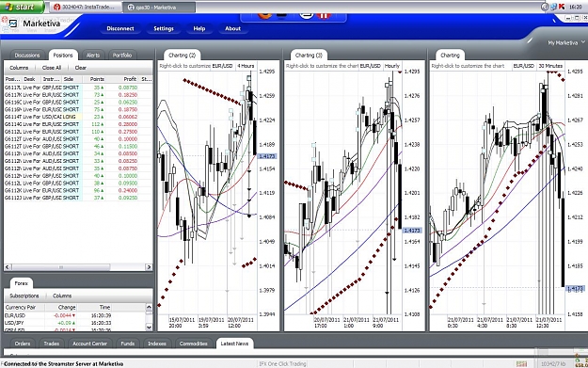Screen dimensions: 588x368
Task: Switch to the Discussions tab
Action: tap(27, 56)
